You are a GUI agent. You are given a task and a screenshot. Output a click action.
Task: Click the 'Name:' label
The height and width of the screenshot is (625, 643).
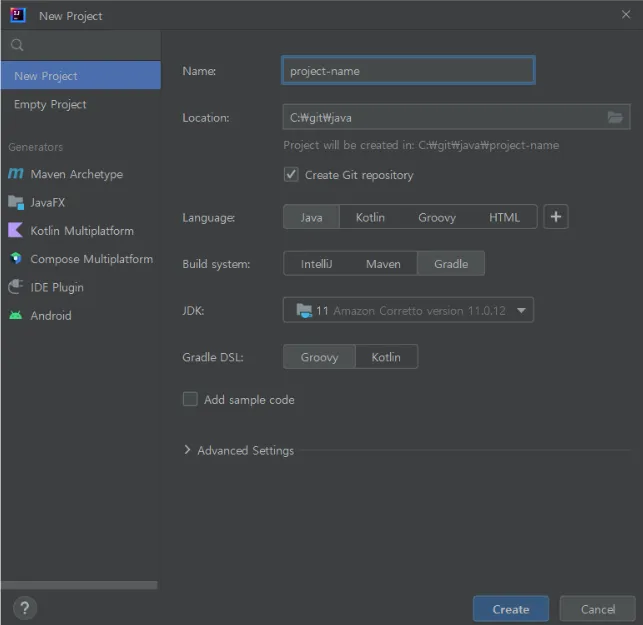click(199, 71)
